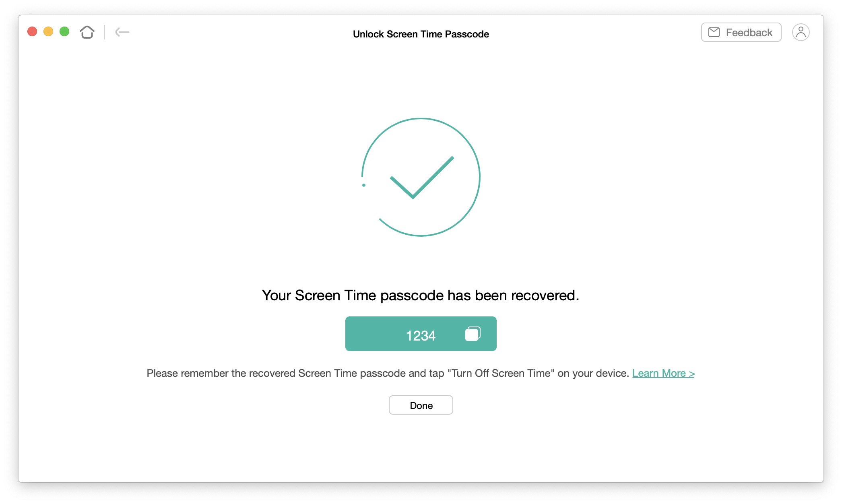Viewport: 842px width, 504px height.
Task: Click the Done button
Action: tap(421, 405)
